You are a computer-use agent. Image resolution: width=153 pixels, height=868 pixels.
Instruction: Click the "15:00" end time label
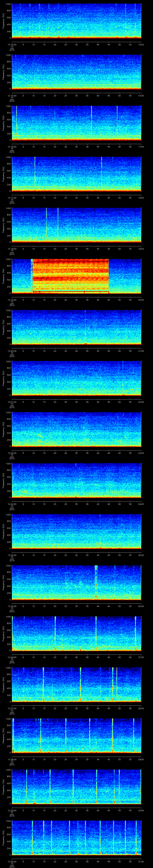[141, 44]
